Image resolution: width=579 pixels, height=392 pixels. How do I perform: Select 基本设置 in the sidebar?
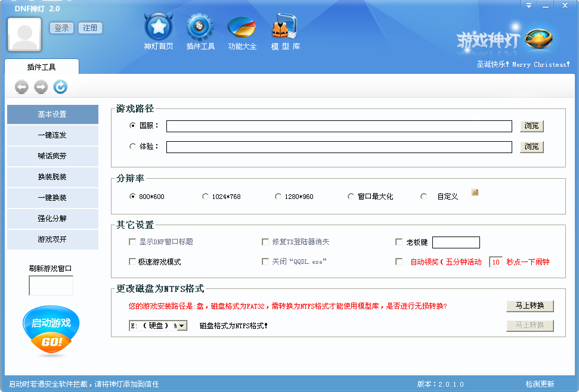[x=52, y=114]
